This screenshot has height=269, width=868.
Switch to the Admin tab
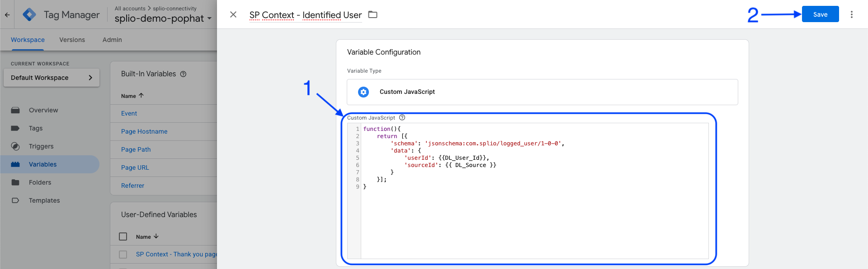click(x=112, y=40)
